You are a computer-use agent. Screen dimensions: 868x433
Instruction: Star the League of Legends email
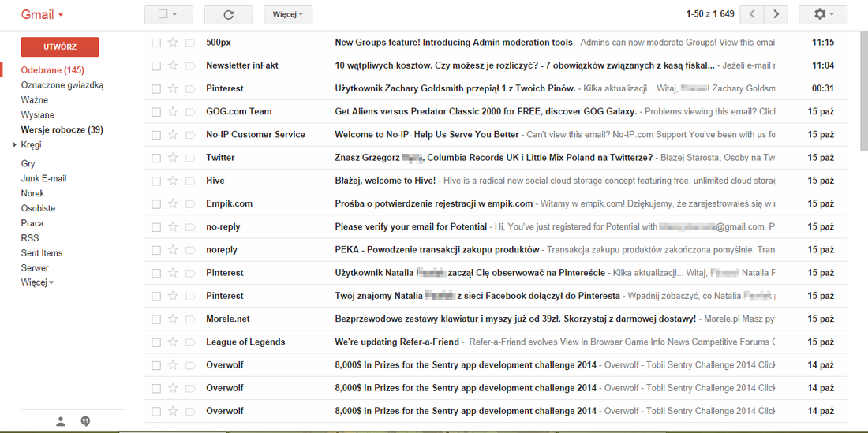pos(174,342)
